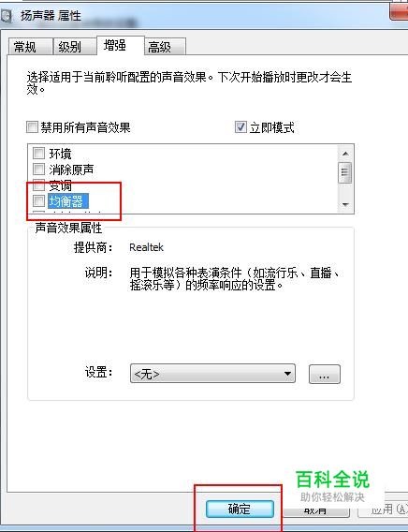The image size is (408, 532).
Task: Enable the 消除原声 checkbox
Action: point(38,169)
